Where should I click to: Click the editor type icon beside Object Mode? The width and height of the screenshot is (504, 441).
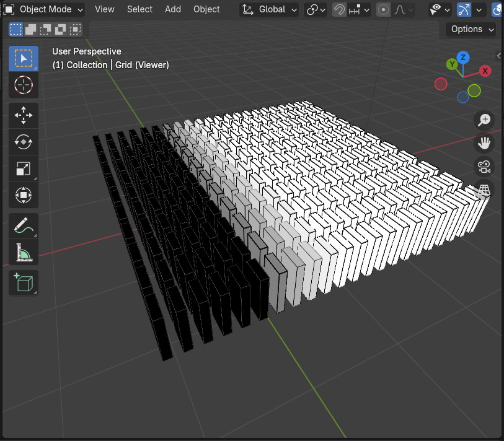(9, 9)
